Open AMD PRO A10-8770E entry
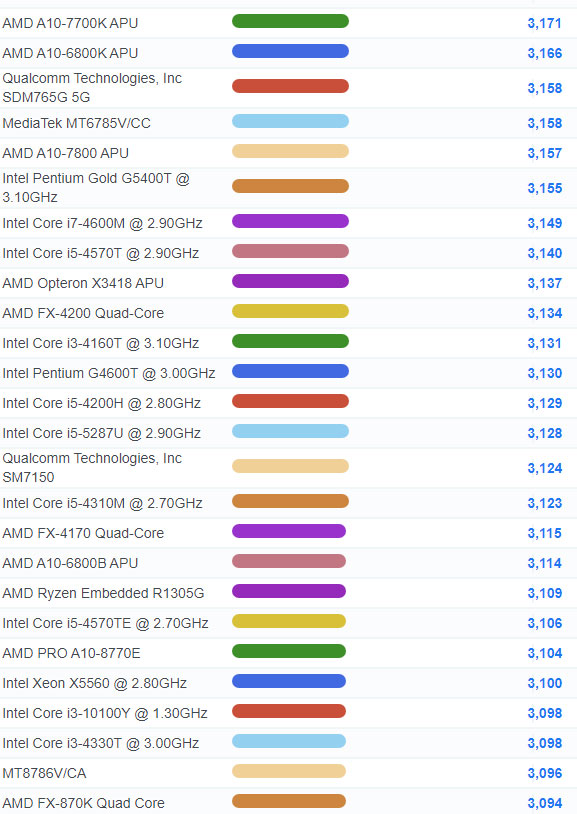 (71, 654)
